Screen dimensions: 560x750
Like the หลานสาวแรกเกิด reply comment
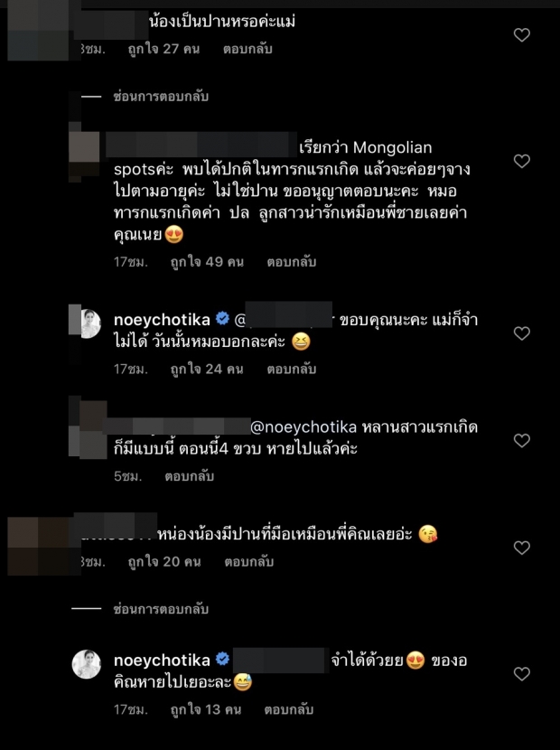point(522,441)
